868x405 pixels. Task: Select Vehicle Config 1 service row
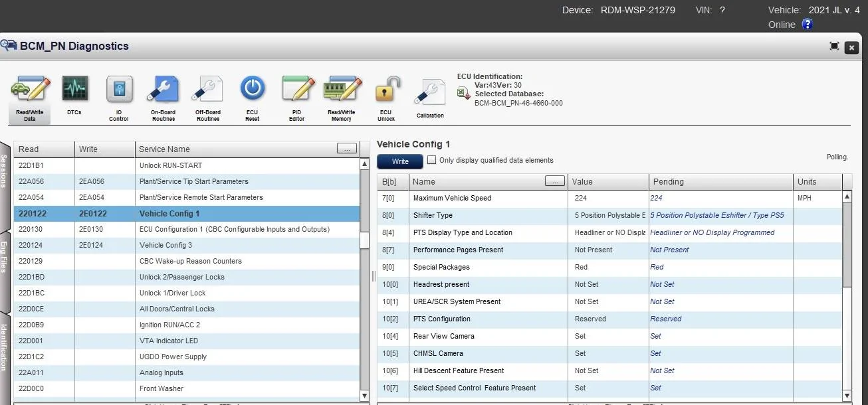187,213
